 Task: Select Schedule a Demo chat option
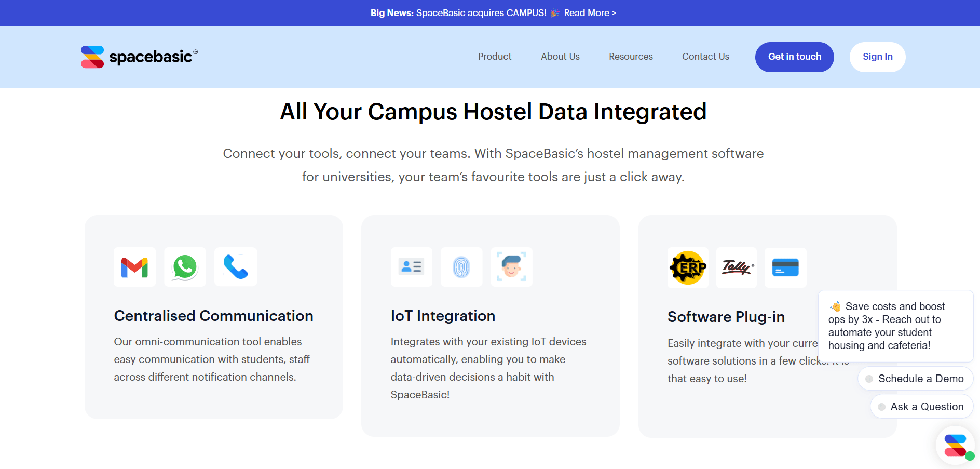tap(916, 379)
